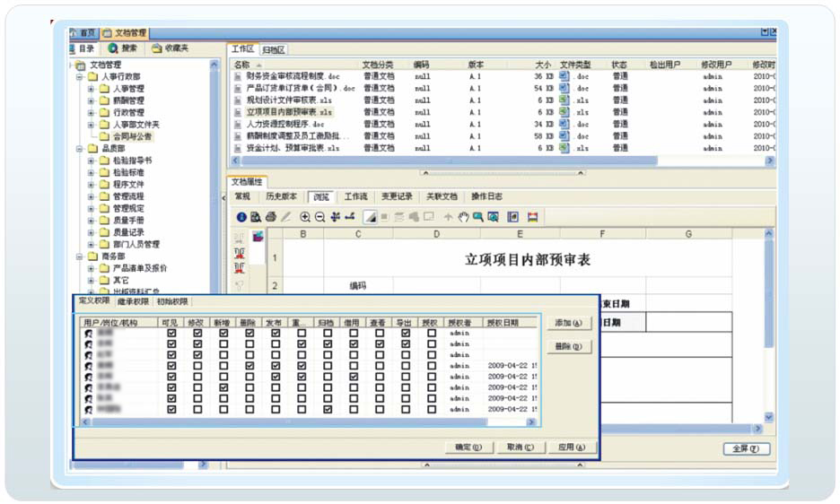Toggle 归档 checkbox in last permission row

click(x=328, y=409)
